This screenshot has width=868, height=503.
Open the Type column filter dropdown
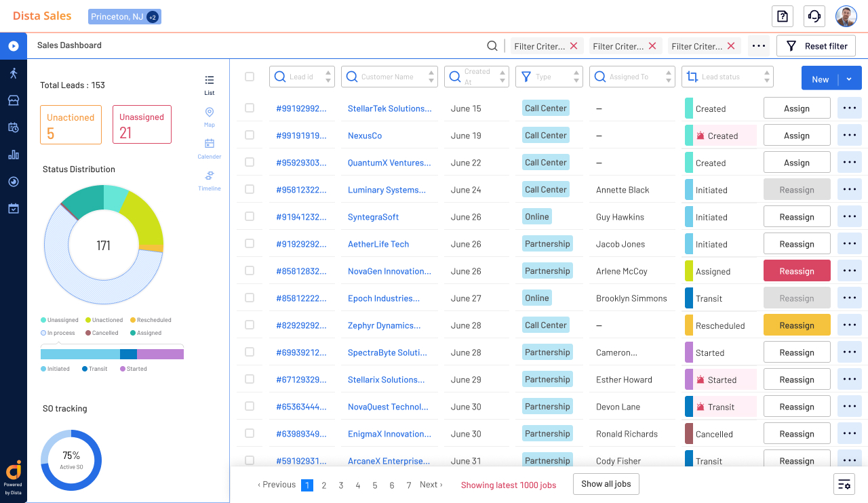(549, 77)
